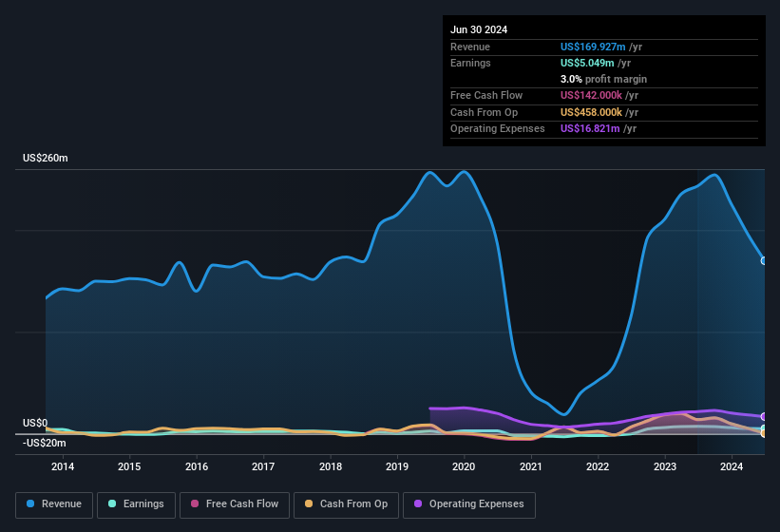Screen dimensions: 780x532
Task: Click the Operating Expenses label in tooltip
Action: coord(498,129)
